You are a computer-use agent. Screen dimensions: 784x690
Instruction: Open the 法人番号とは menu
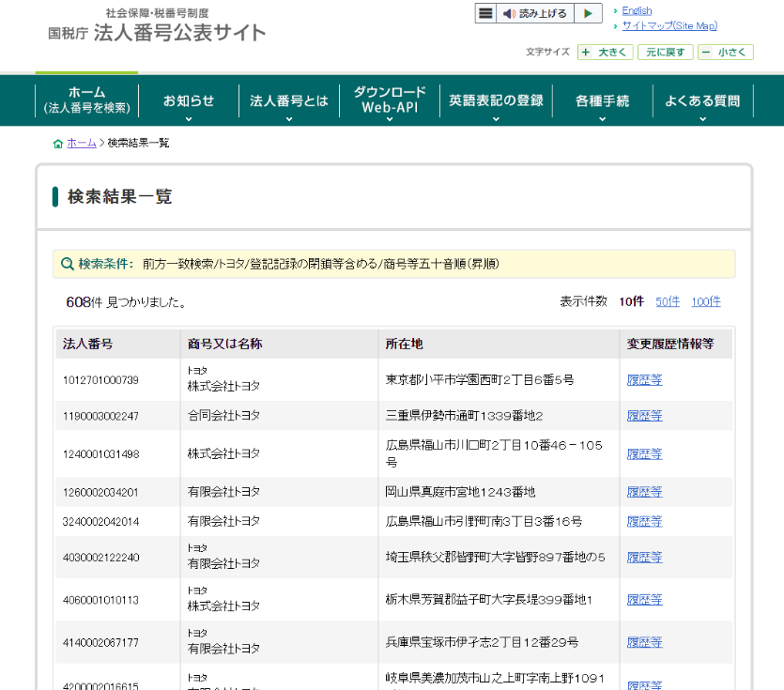point(289,100)
